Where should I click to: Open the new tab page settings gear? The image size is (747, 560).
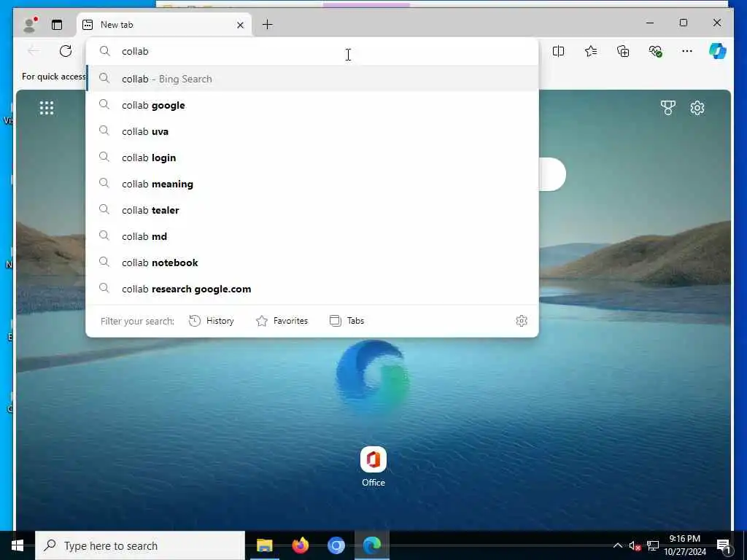[x=697, y=108]
